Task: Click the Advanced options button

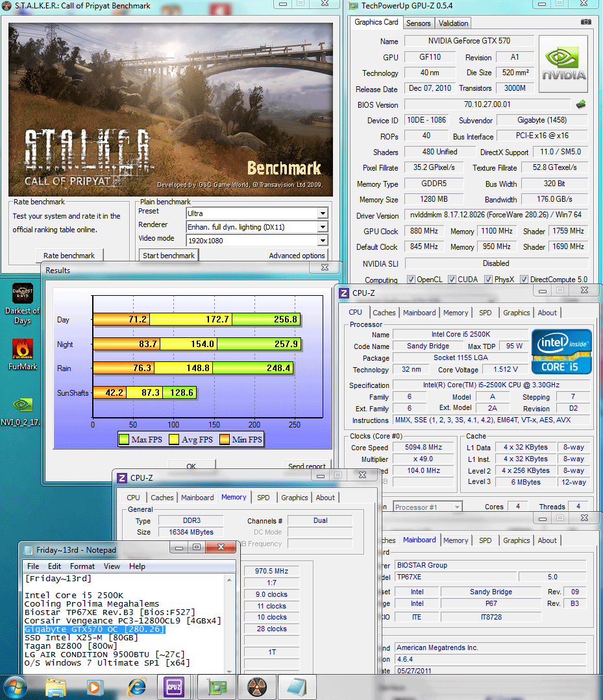Action: point(297,256)
